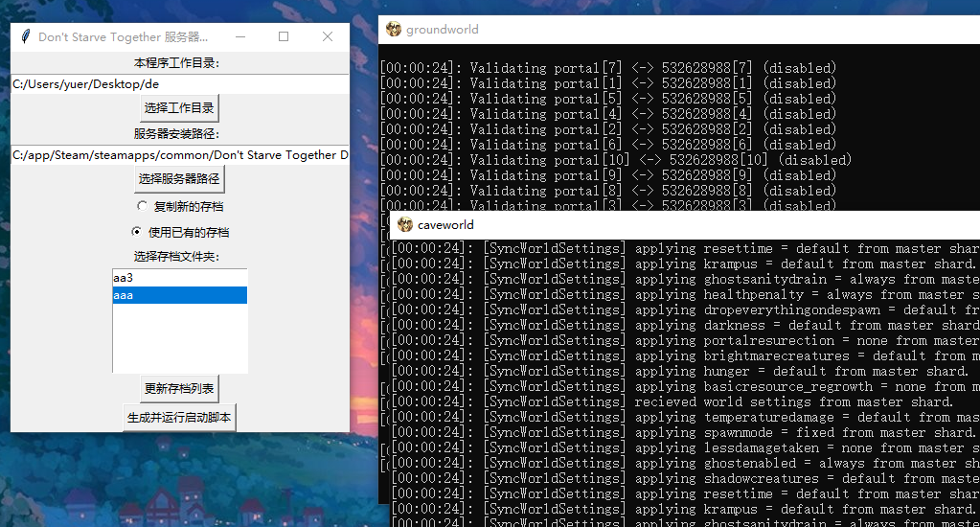The height and width of the screenshot is (527, 980).
Task: Maximize the Don't Starve Together window
Action: (284, 36)
